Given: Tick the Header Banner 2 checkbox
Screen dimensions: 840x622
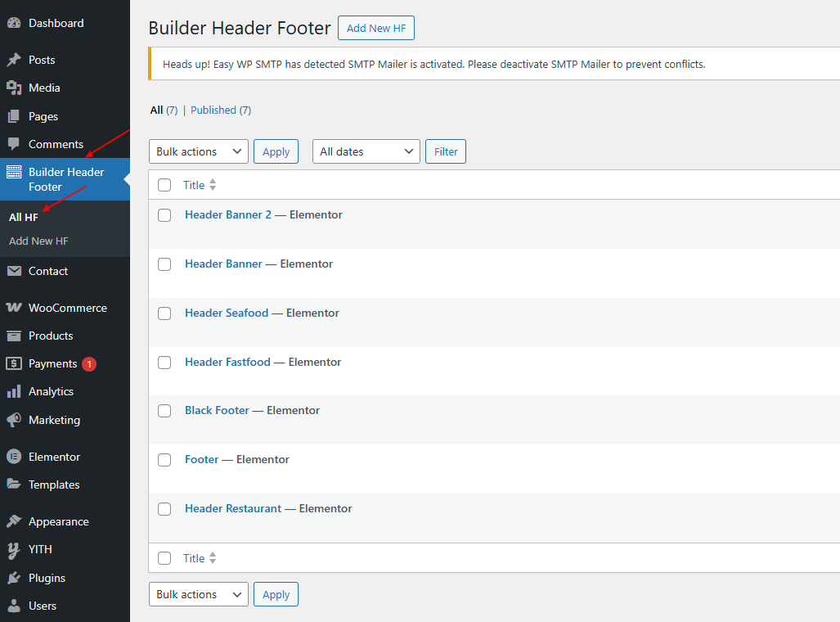Looking at the screenshot, I should click(164, 215).
